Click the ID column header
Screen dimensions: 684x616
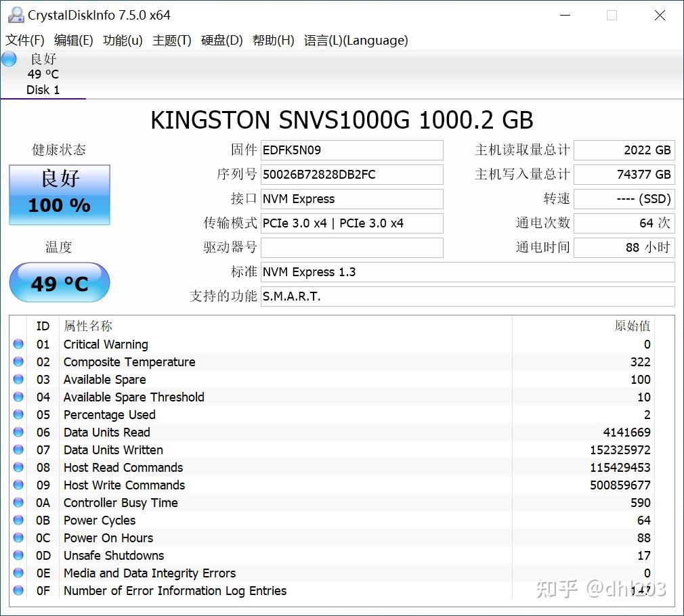tap(43, 326)
